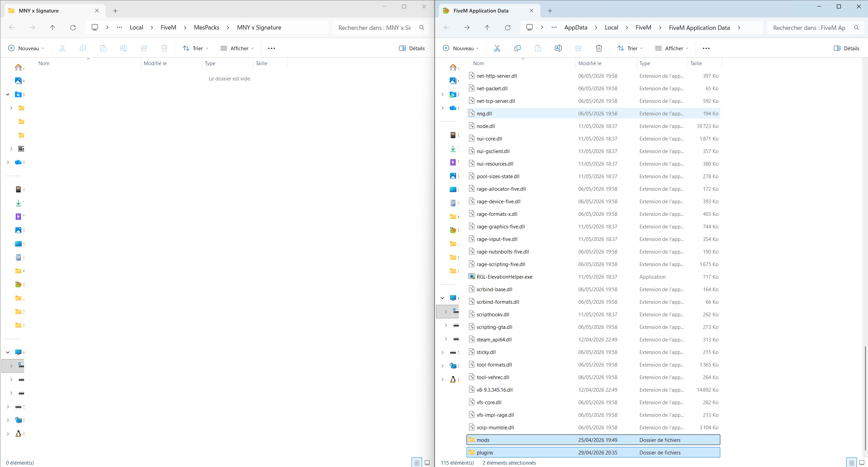Click Delete trash icon in FiveM Application Data window
The width and height of the screenshot is (868, 467).
pyautogui.click(x=599, y=48)
